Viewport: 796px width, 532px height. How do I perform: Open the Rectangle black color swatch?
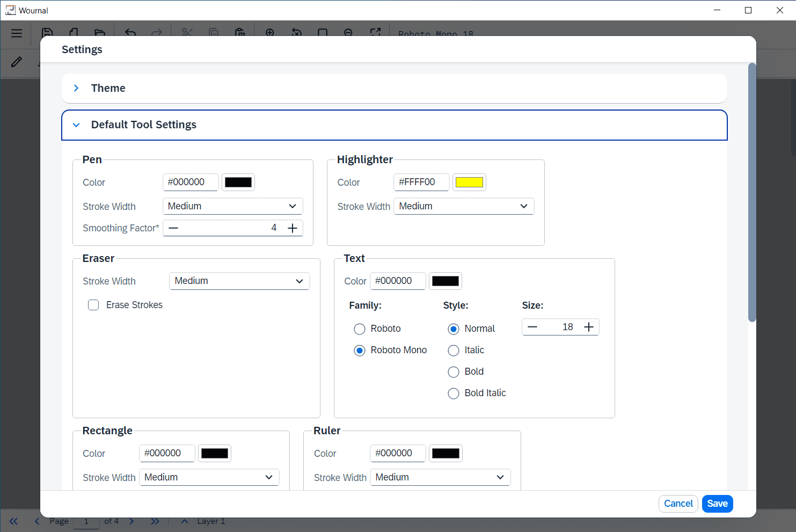[215, 453]
